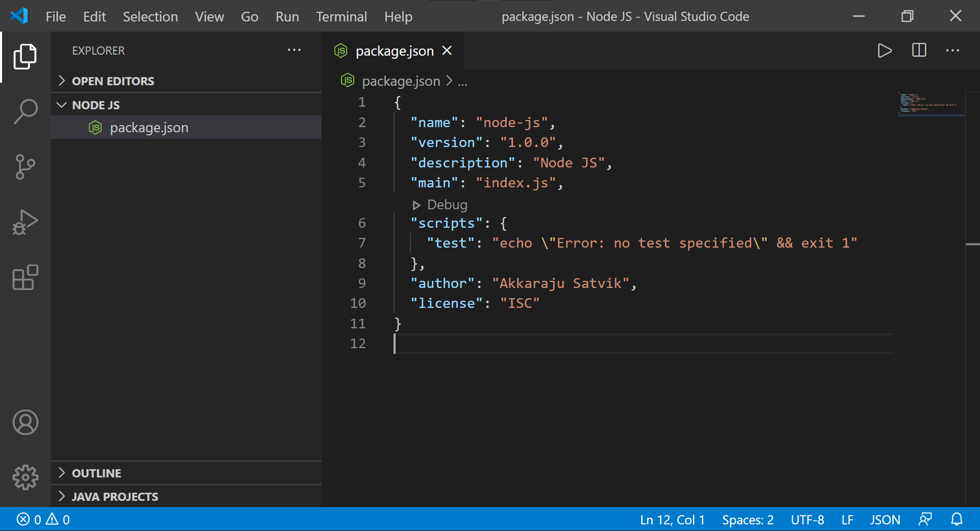
Task: Change indentation via Spaces: 2 status item
Action: [x=747, y=520]
